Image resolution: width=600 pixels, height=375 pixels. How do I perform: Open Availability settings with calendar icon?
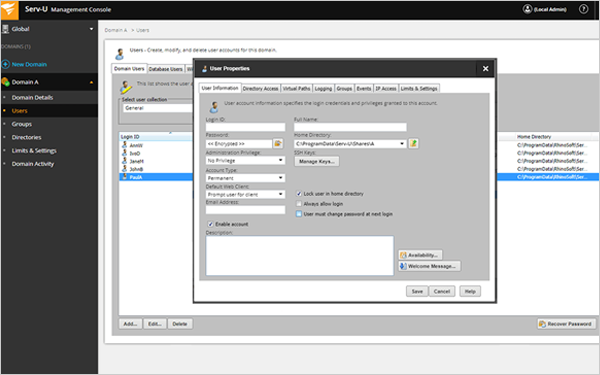[420, 255]
